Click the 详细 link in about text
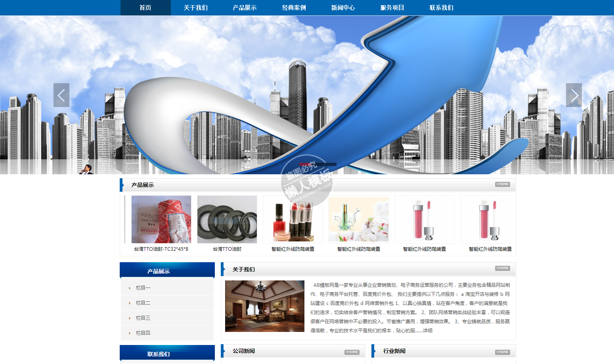 point(428,331)
